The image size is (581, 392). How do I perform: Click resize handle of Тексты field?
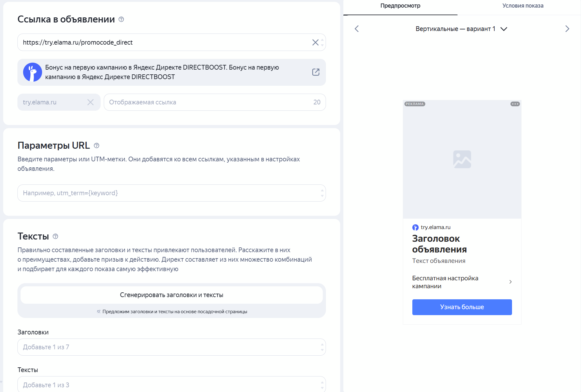322,385
